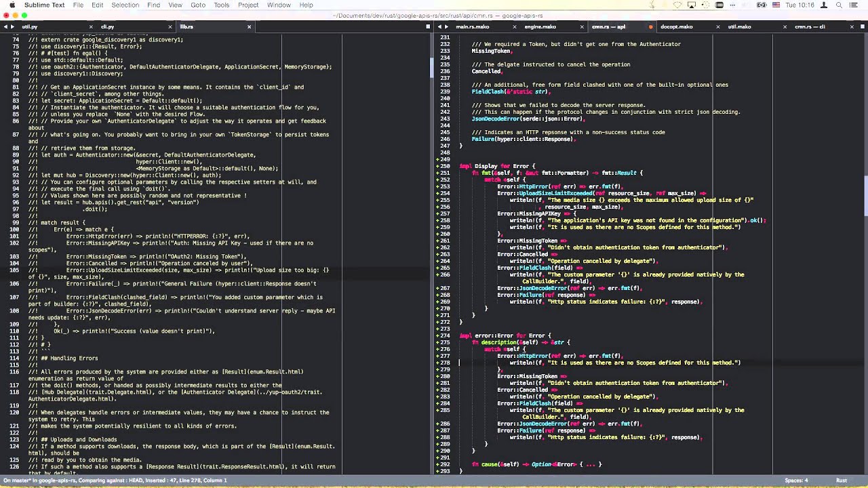
Task: Close the cli.py tab
Action: pyautogui.click(x=170, y=27)
